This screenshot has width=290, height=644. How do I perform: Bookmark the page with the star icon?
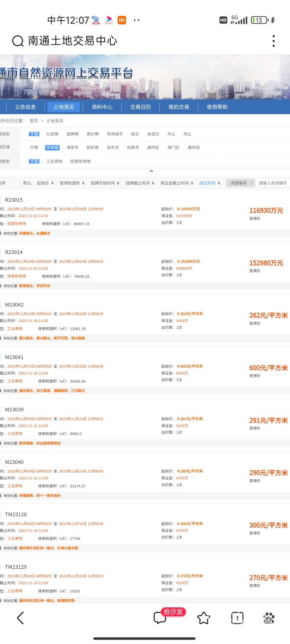tap(203, 618)
